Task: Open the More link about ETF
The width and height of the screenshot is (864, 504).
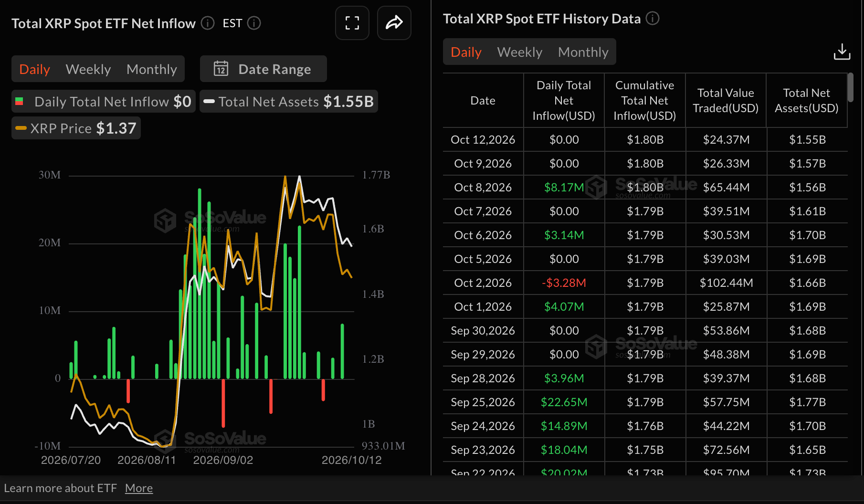Action: 139,488
